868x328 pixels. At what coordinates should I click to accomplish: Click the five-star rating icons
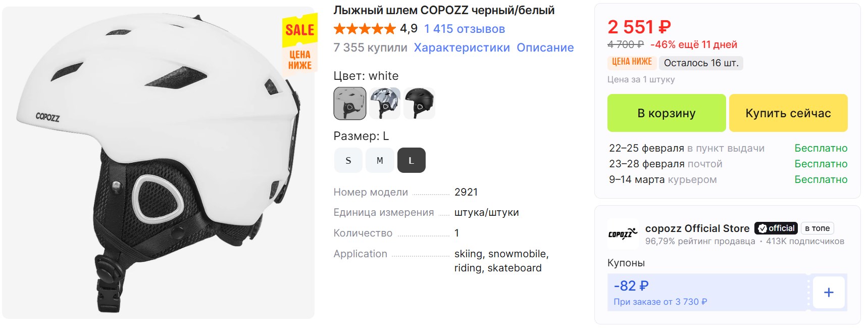point(365,29)
